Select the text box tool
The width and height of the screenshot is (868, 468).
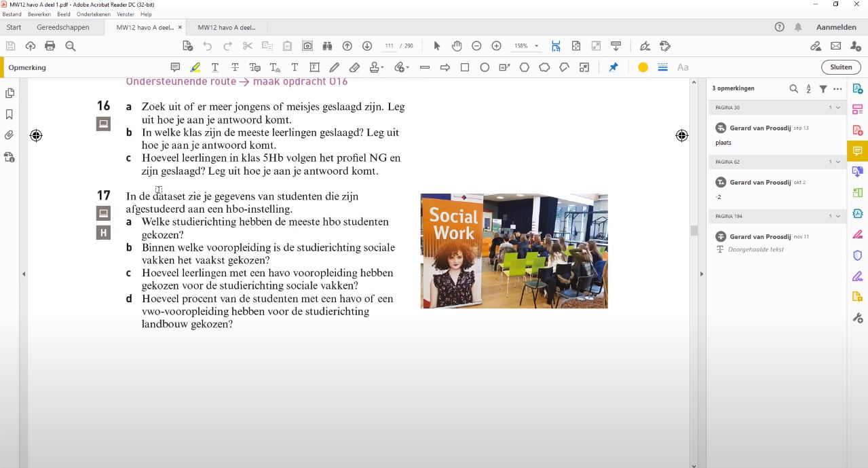(x=314, y=67)
